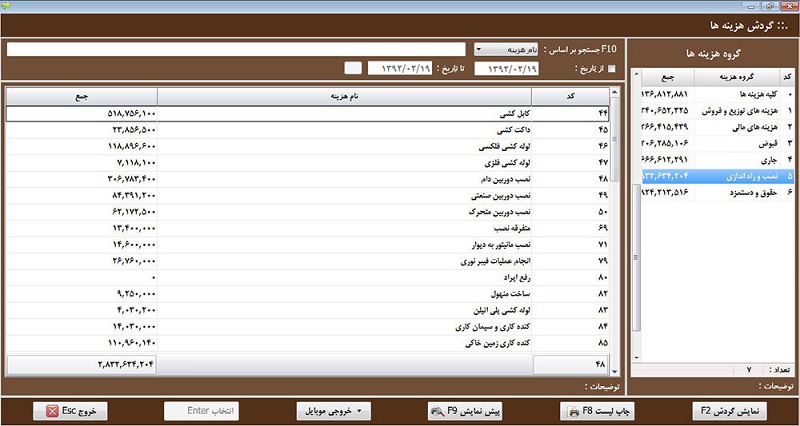
Task: Click the up arrow of main table scrollbar
Action: pos(615,92)
